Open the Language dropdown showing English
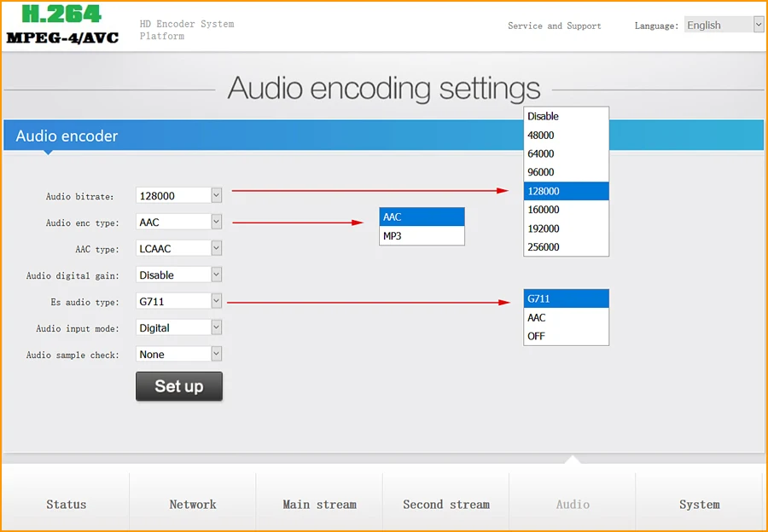The image size is (768, 532). [x=724, y=25]
